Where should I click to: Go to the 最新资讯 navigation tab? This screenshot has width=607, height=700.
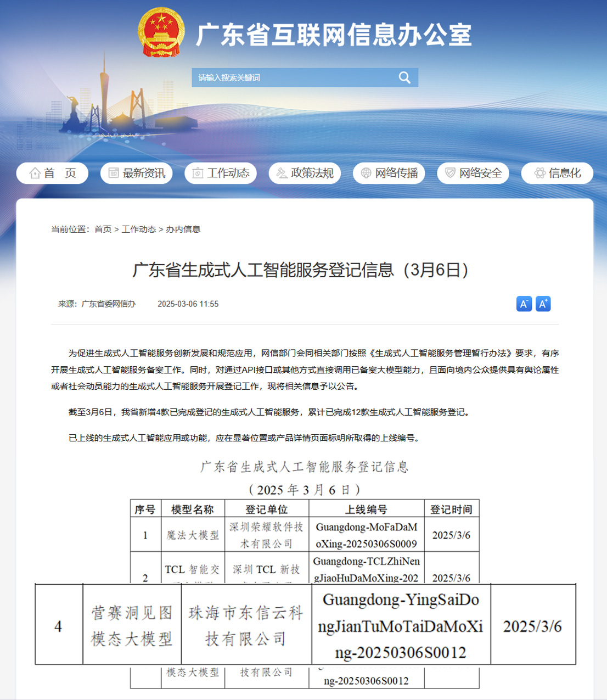click(x=137, y=173)
